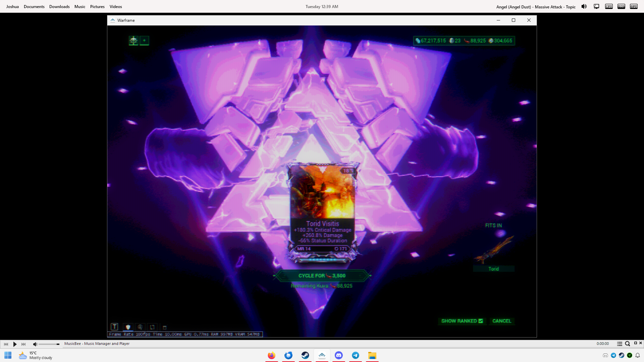Click Cycle For 3,500 Kuva button

tap(322, 276)
